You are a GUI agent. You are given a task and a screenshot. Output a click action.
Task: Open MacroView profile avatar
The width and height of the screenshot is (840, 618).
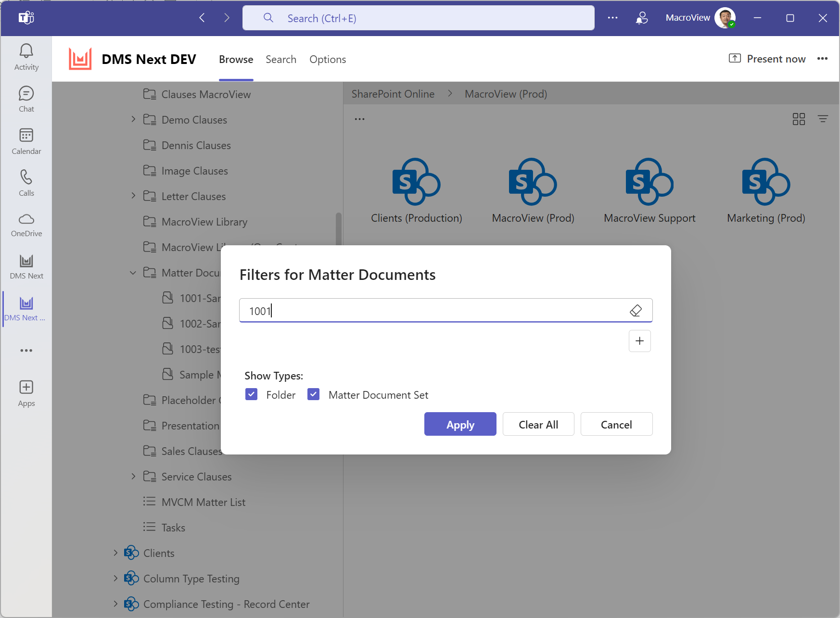tap(725, 18)
